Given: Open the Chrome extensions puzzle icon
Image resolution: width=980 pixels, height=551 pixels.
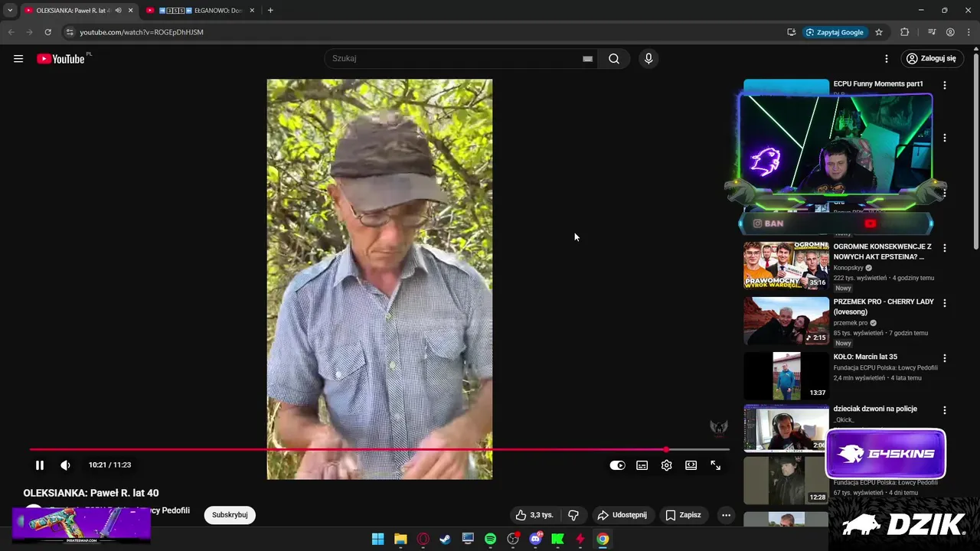Looking at the screenshot, I should (x=904, y=32).
